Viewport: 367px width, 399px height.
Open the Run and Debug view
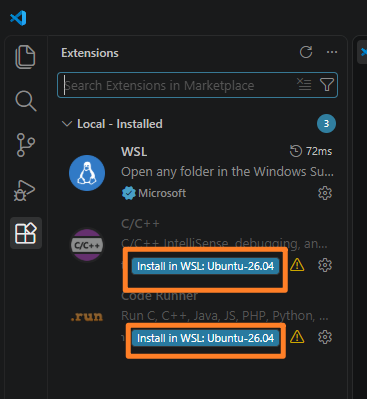point(25,191)
